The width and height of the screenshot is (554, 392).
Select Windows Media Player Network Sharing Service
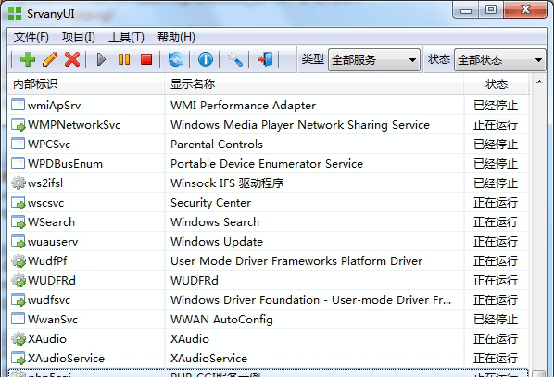(x=300, y=125)
